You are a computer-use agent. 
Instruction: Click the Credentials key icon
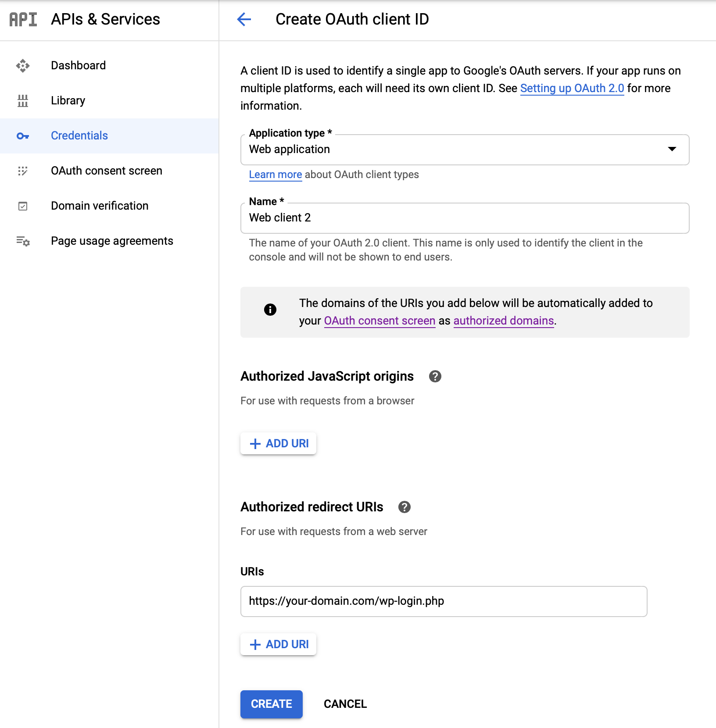23,136
